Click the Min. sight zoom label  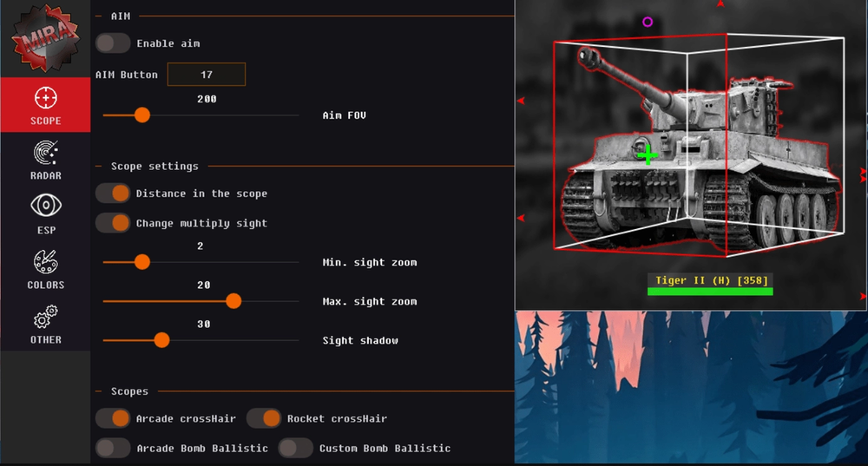click(370, 262)
